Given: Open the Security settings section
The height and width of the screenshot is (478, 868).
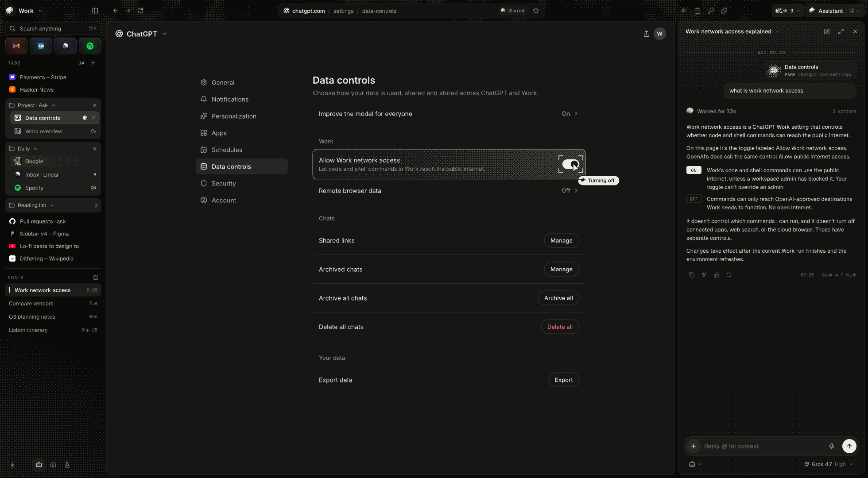Looking at the screenshot, I should (242, 183).
